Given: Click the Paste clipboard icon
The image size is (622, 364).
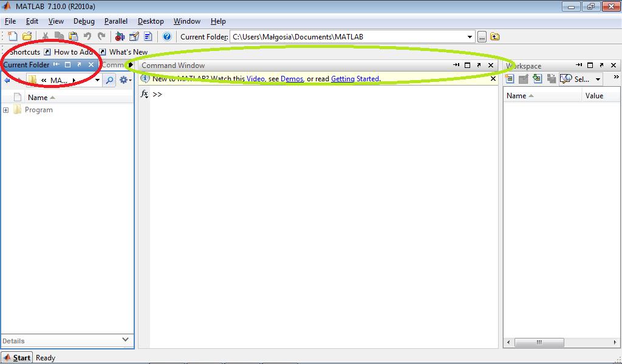Looking at the screenshot, I should pos(73,36).
